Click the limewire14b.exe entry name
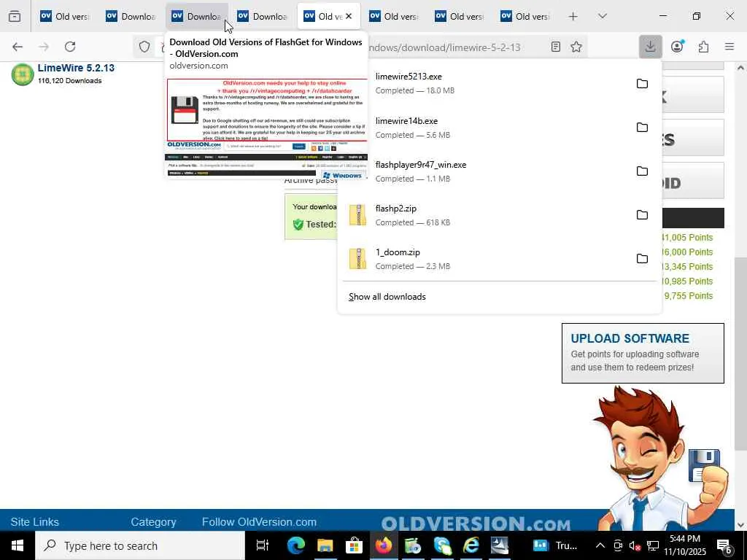The image size is (747, 560). 406,121
